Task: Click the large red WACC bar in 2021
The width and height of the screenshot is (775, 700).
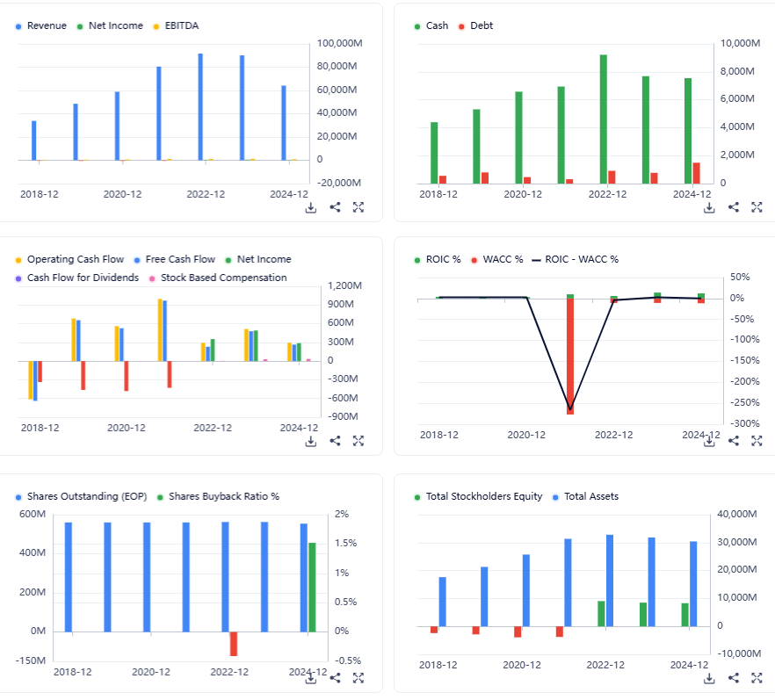Action: tap(570, 357)
